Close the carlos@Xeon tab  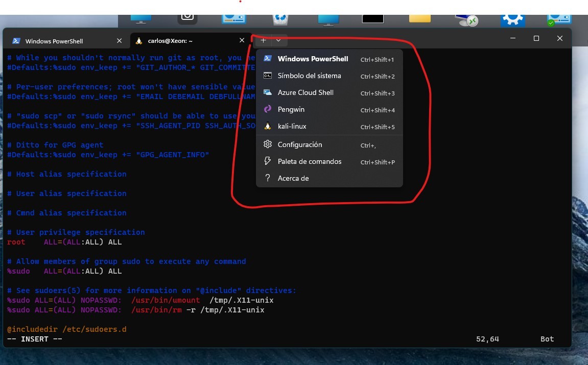242,41
